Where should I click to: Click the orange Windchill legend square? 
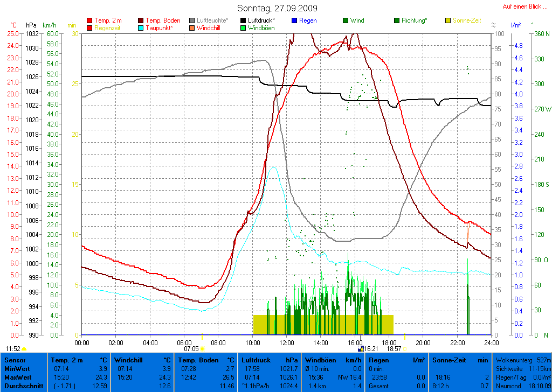192,27
